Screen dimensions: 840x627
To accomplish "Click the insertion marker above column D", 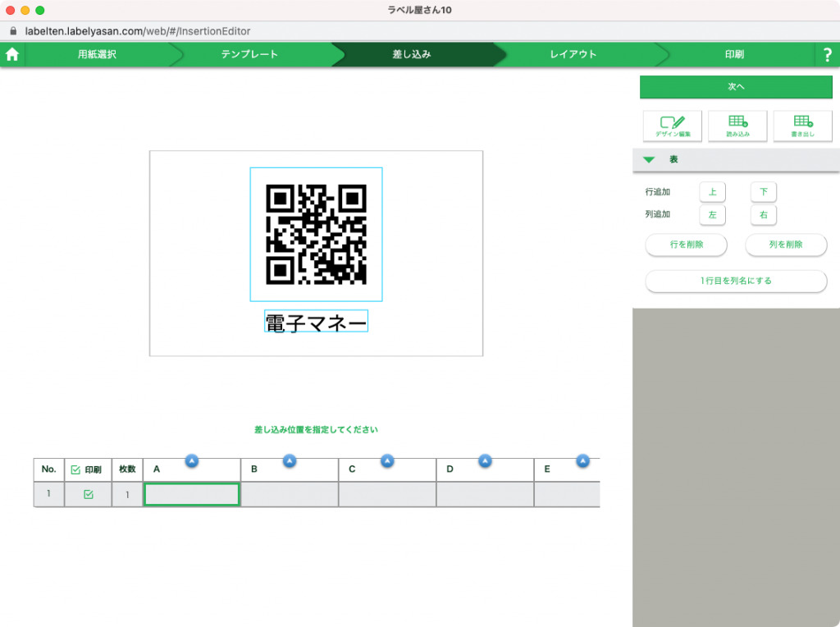I will [485, 460].
